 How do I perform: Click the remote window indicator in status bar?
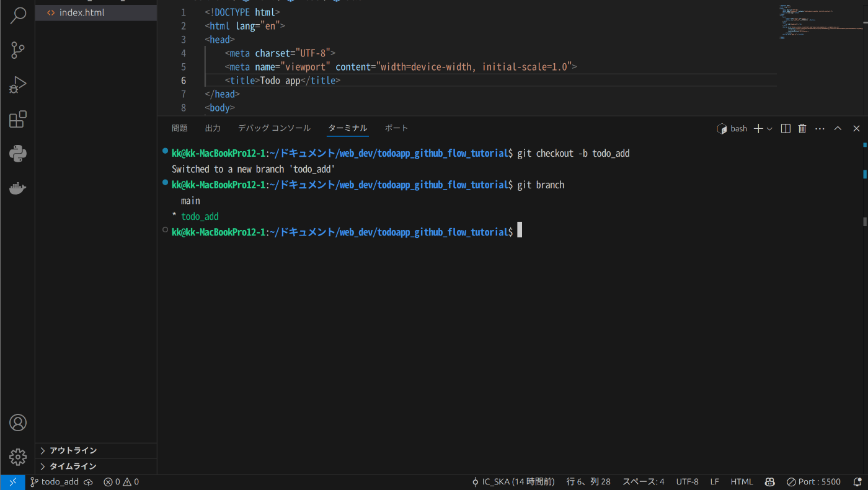pos(12,482)
